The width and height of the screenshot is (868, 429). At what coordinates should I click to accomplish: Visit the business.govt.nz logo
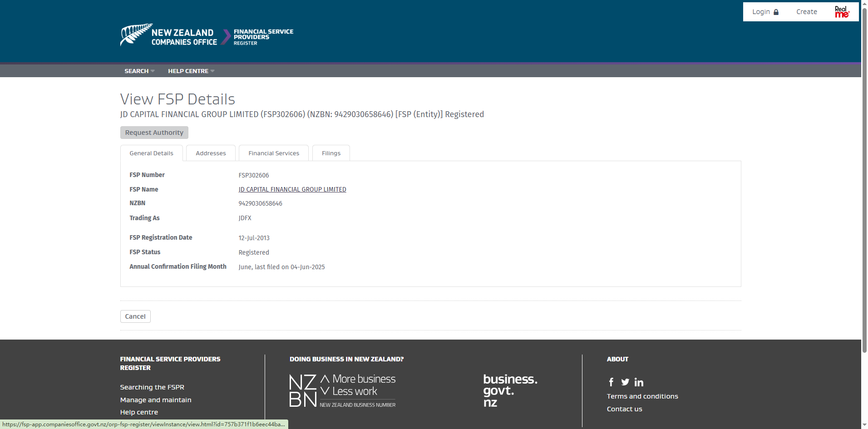point(510,390)
